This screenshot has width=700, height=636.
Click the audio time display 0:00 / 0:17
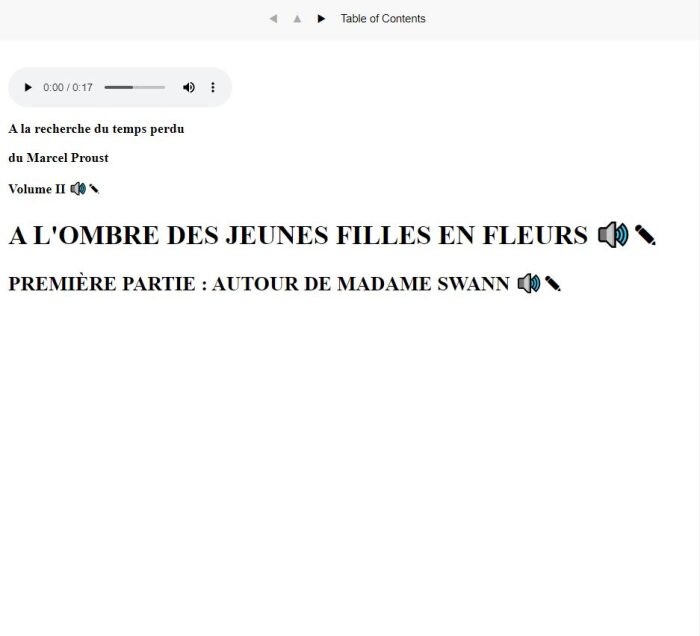pos(68,87)
